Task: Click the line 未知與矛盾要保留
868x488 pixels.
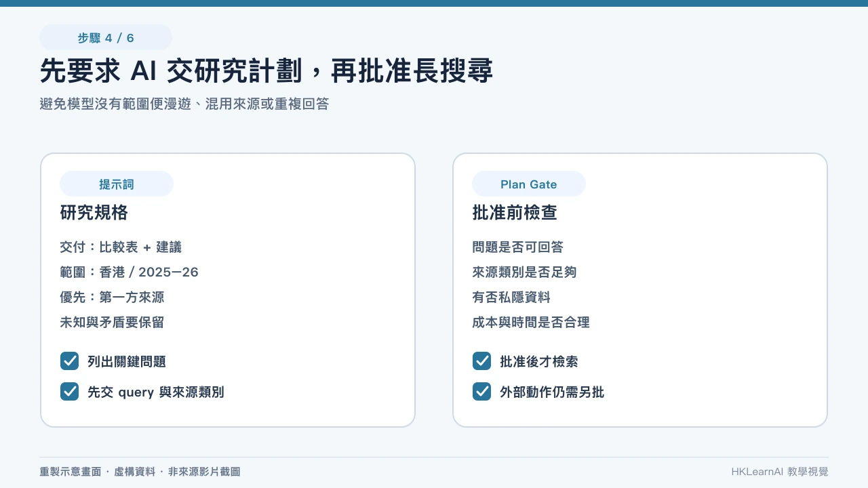Action: pyautogui.click(x=112, y=323)
